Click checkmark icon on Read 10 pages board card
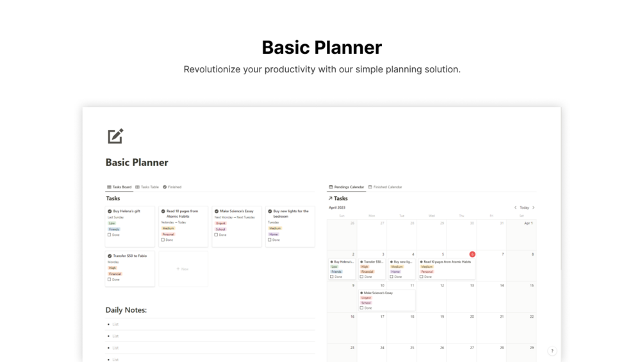This screenshot has width=644, height=362. point(163,211)
